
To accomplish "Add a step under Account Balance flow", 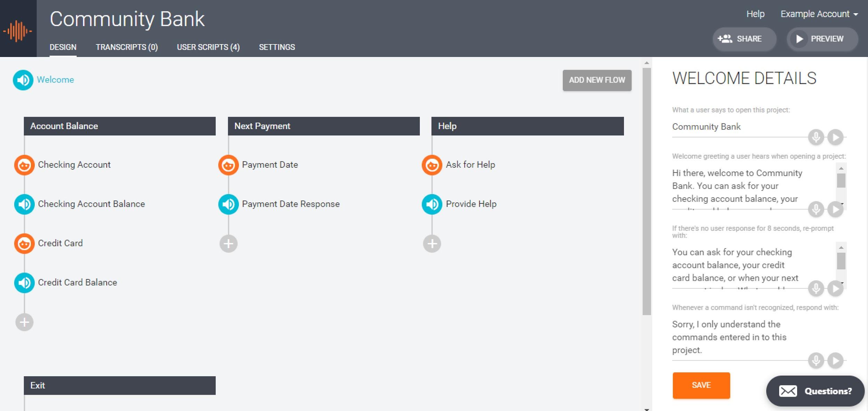I will click(x=24, y=322).
